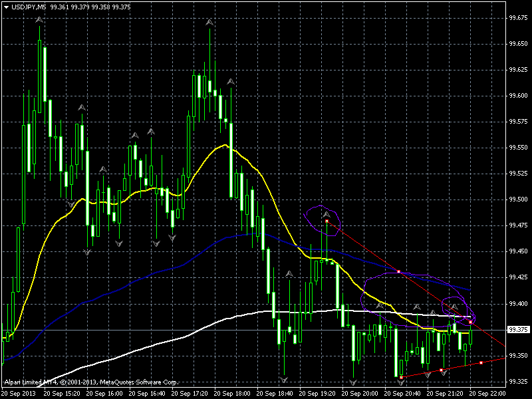Viewport: 532px width, 399px height.
Task: Click the 20 Sep 16:00 time label
Action: [104, 394]
